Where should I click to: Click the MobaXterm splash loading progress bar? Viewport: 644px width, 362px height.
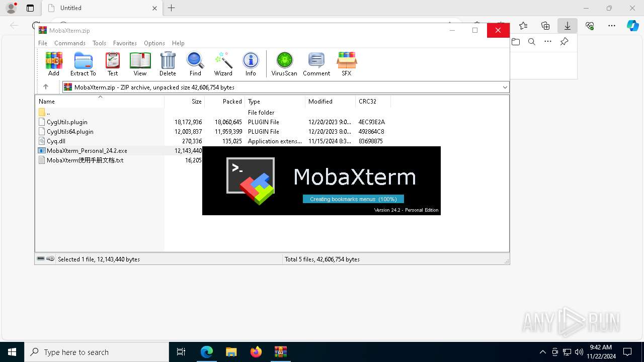point(353,199)
